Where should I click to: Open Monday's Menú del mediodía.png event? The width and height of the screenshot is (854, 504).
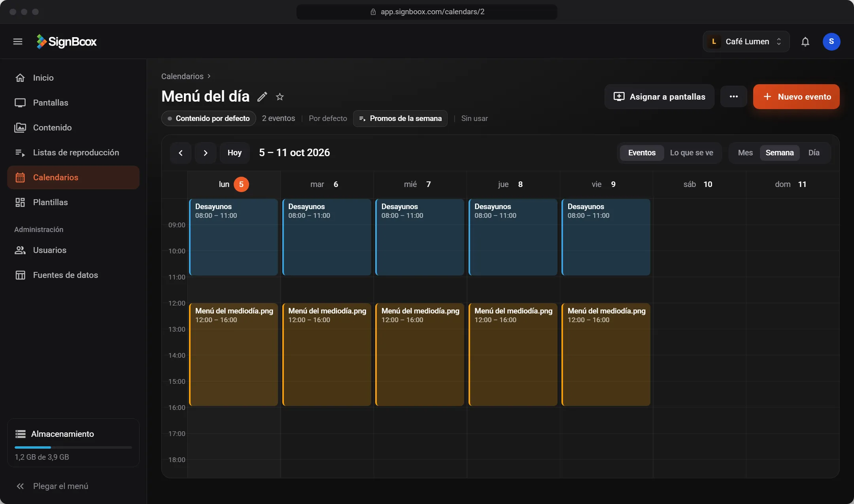click(x=234, y=355)
